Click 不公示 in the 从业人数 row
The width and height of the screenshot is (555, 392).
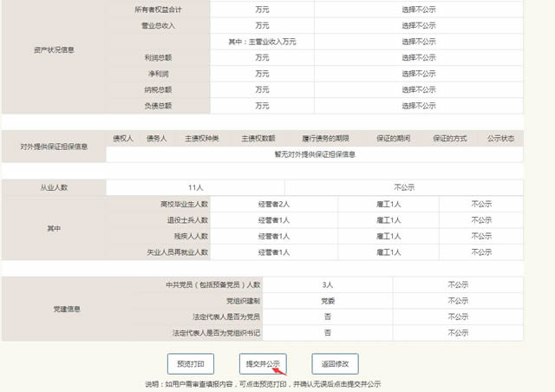click(404, 187)
